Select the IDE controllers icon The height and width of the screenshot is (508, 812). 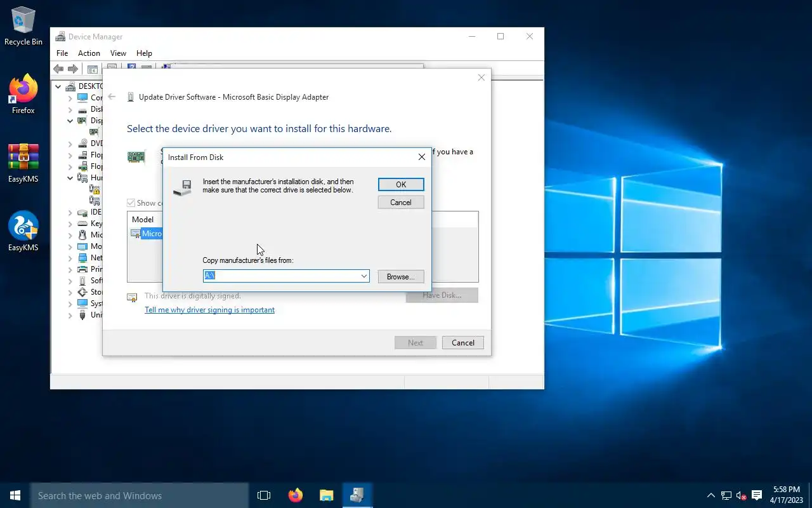[x=82, y=212]
